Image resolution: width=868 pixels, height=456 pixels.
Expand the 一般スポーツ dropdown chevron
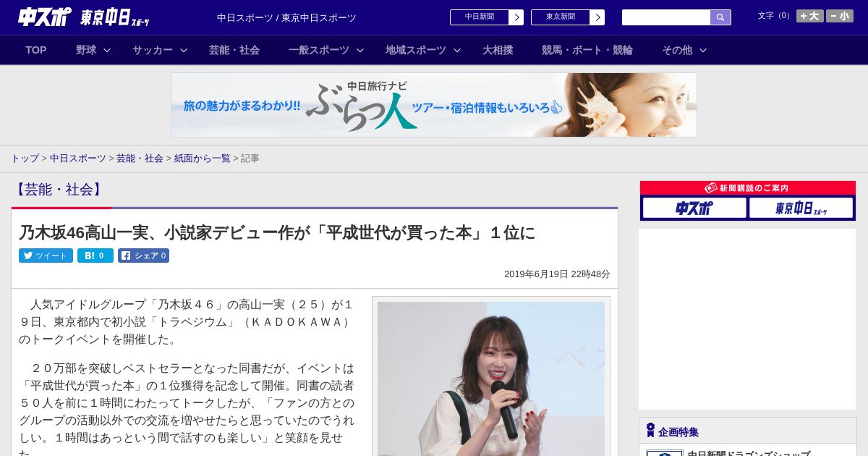(x=360, y=50)
